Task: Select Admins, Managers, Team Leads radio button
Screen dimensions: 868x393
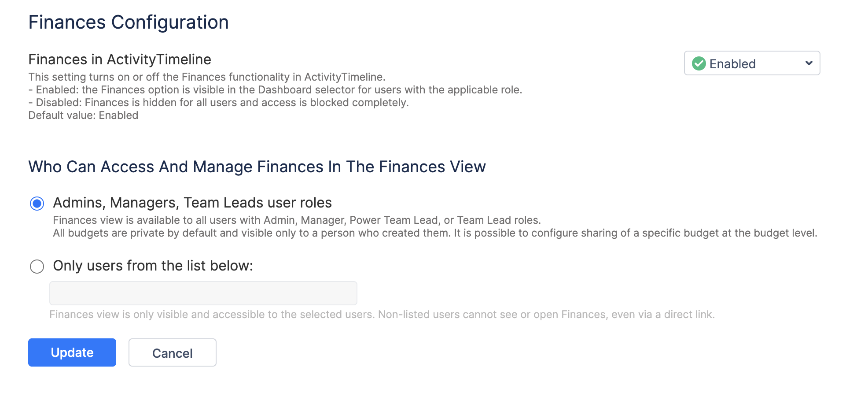Action: [37, 204]
